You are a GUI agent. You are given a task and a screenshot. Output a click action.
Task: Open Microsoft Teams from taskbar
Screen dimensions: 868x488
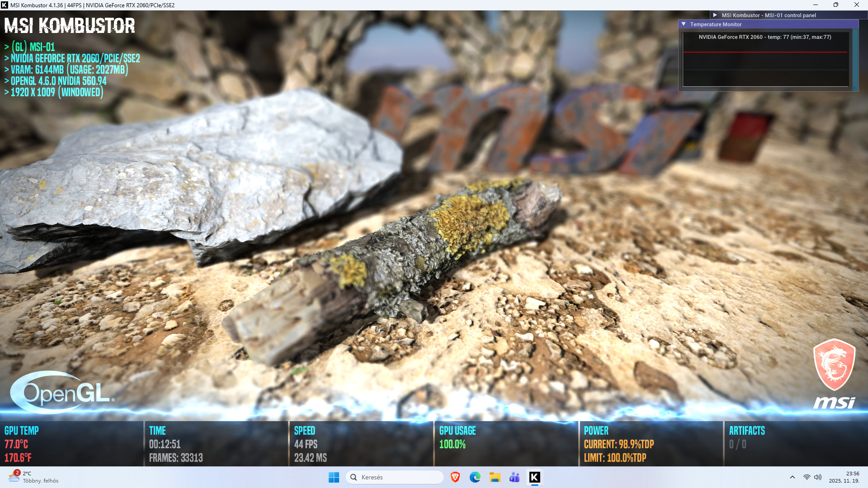click(x=514, y=477)
